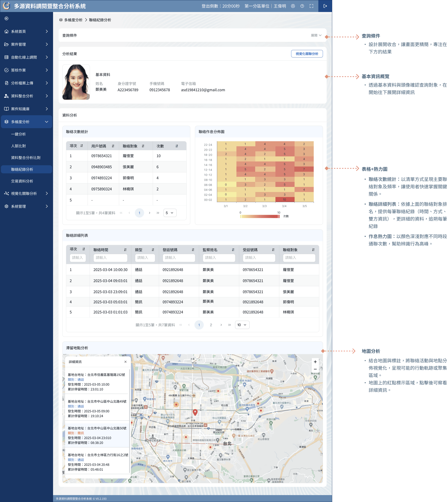Collapse sidebar with the back arrow icon
The width and height of the screenshot is (448, 502).
point(7,18)
